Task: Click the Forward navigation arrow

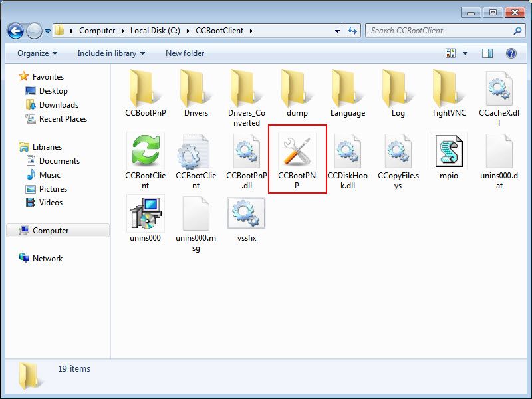Action: 34,31
